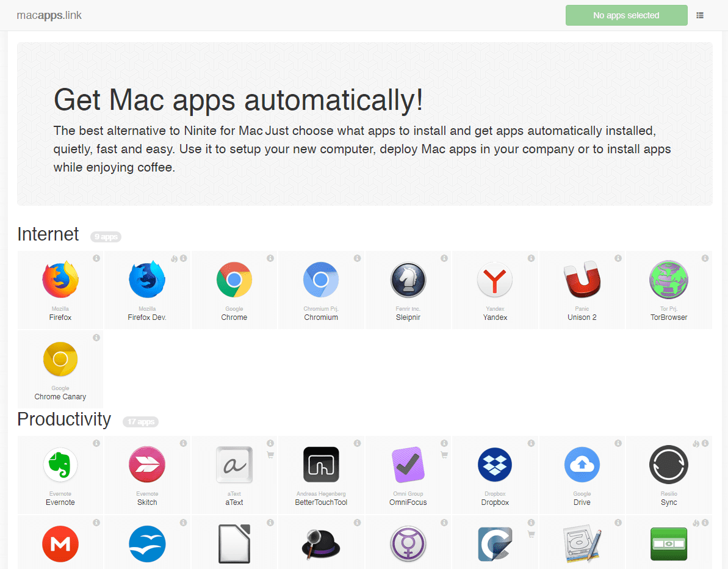Click the Yandex browser icon
Image resolution: width=728 pixels, height=569 pixels.
(495, 280)
